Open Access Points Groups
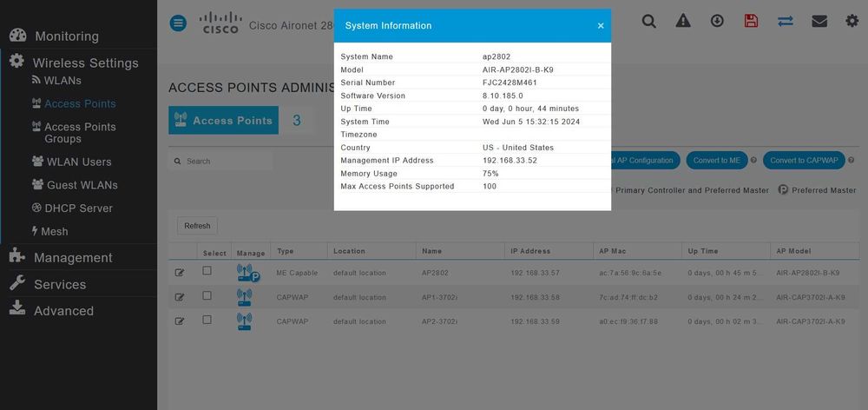This screenshot has height=410, width=868. pos(80,132)
